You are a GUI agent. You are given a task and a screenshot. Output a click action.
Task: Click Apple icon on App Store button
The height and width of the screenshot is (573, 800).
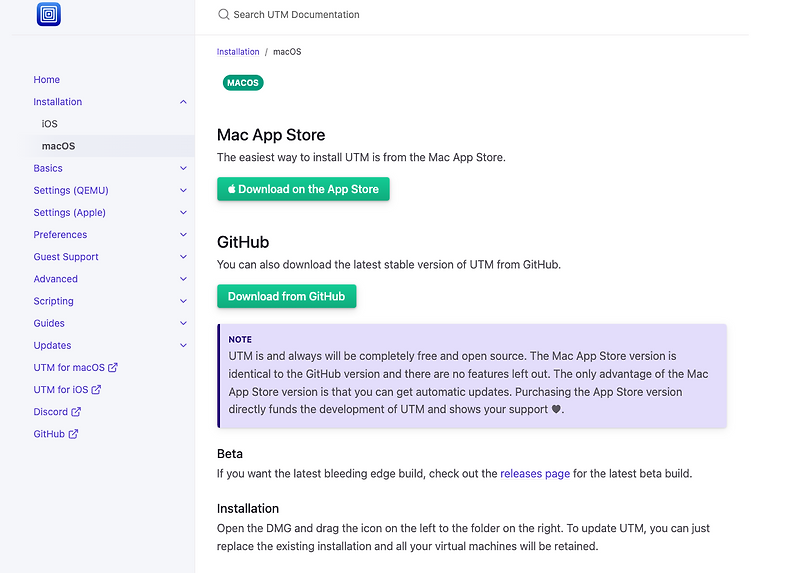click(231, 189)
